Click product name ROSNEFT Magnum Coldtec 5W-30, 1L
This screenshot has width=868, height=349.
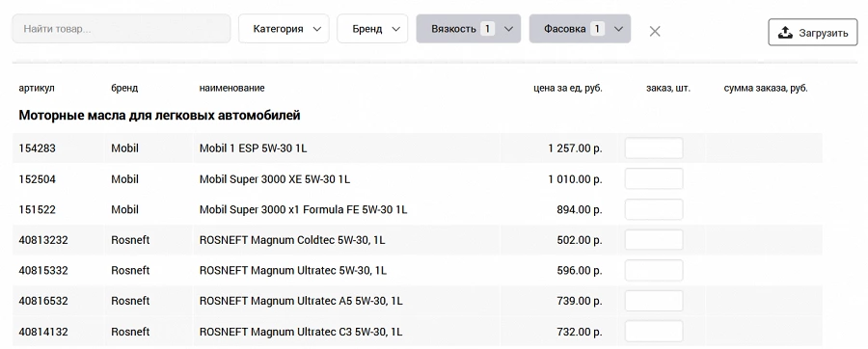[292, 240]
